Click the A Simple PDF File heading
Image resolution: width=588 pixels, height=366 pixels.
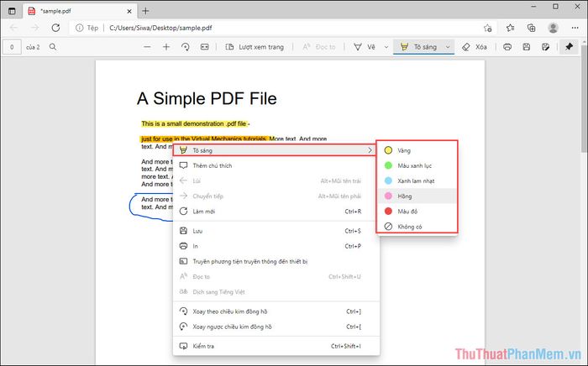[207, 98]
